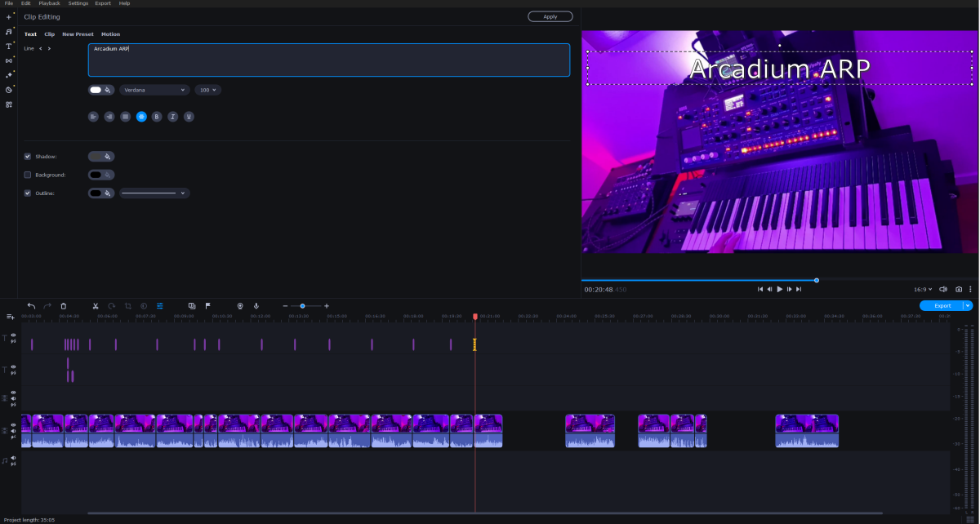Open clip properties on timeline toolbar
Viewport: 980px width, 524px height.
(160, 305)
